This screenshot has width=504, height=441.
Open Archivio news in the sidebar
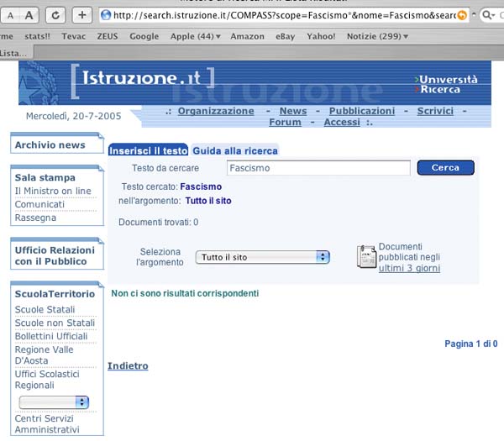50,145
